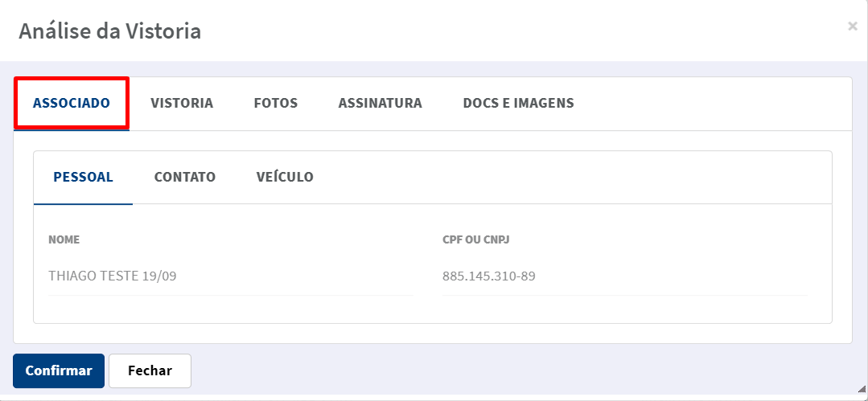Go to the ASSINATURA tab
Viewport: 868px width, 401px height.
[381, 103]
